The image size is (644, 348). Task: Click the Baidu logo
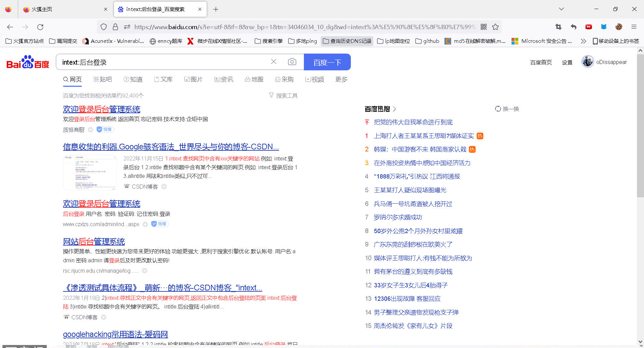click(27, 62)
